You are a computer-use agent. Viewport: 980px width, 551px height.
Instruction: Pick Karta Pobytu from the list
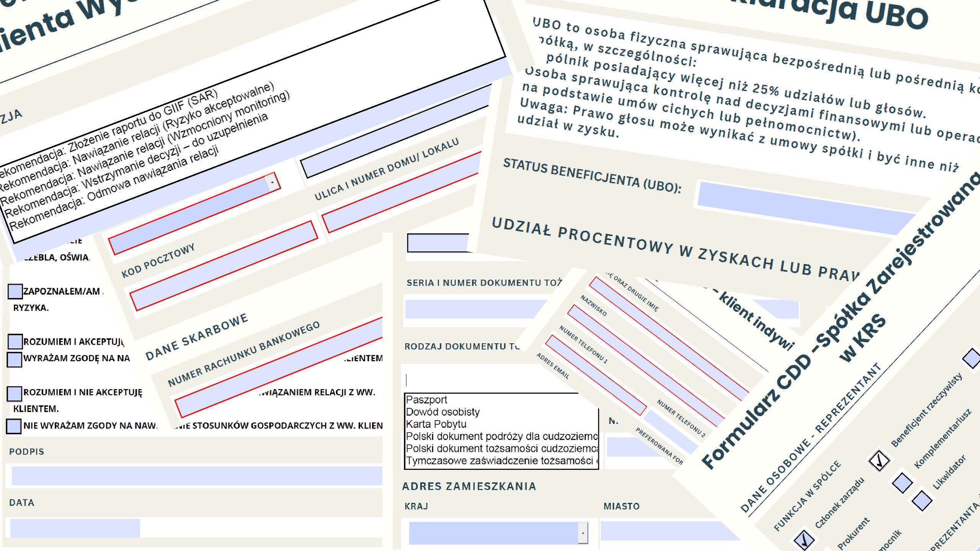click(436, 424)
